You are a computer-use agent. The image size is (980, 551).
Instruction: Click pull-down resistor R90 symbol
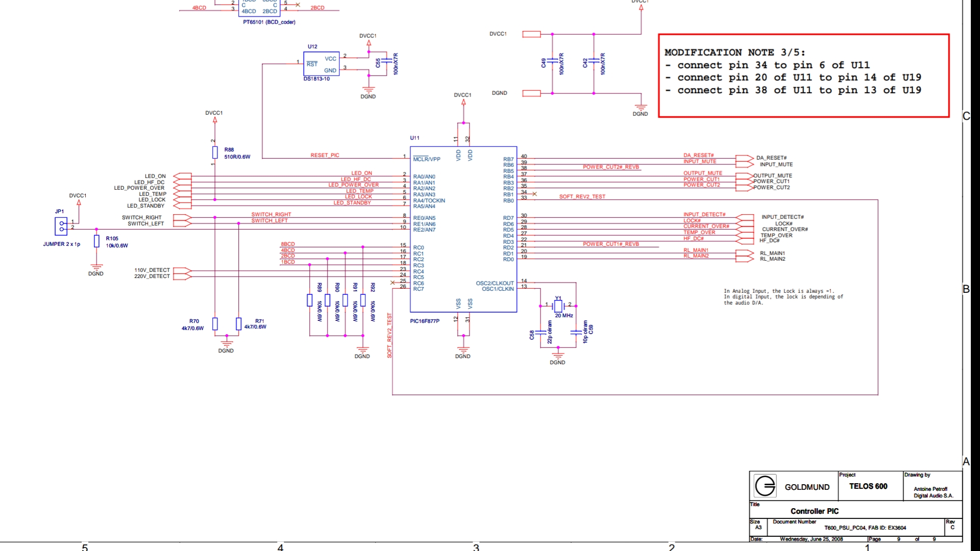click(x=327, y=300)
